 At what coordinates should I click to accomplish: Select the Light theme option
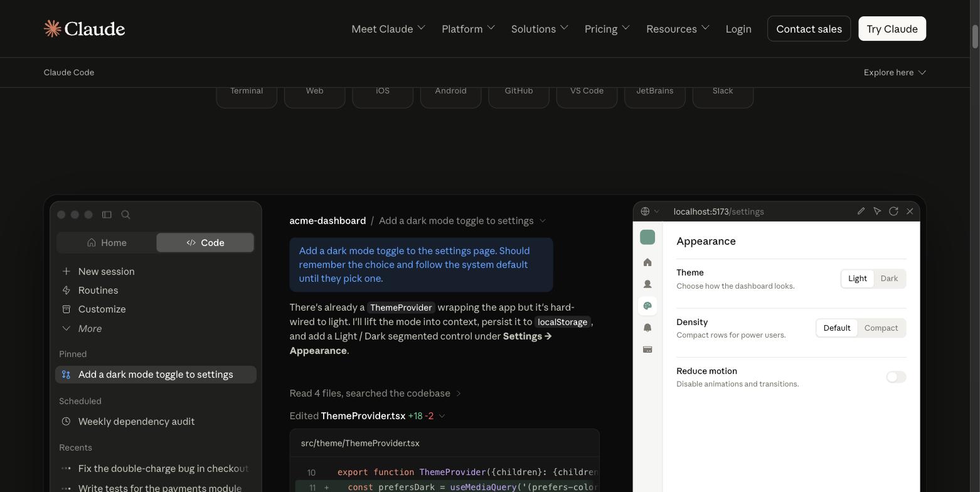click(857, 279)
